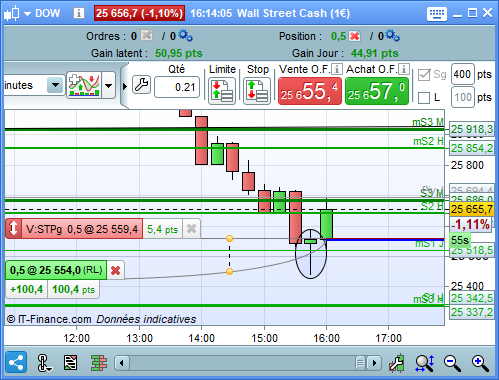Click info icon next to Vente O.F.
499x380 pixels.
[337, 69]
